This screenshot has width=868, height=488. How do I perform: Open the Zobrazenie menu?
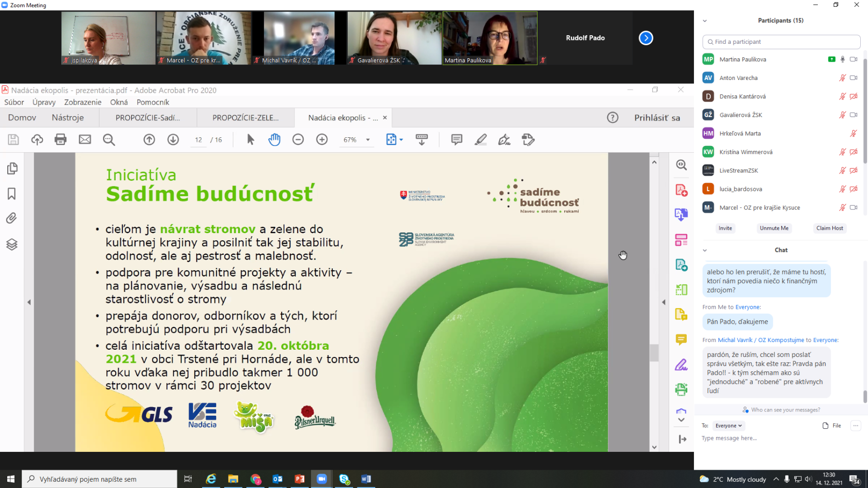(82, 102)
